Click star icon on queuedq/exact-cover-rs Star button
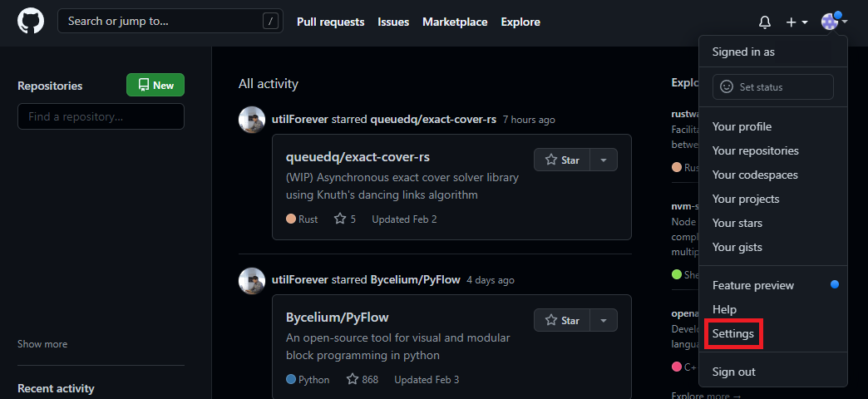The height and width of the screenshot is (399, 868). (550, 160)
